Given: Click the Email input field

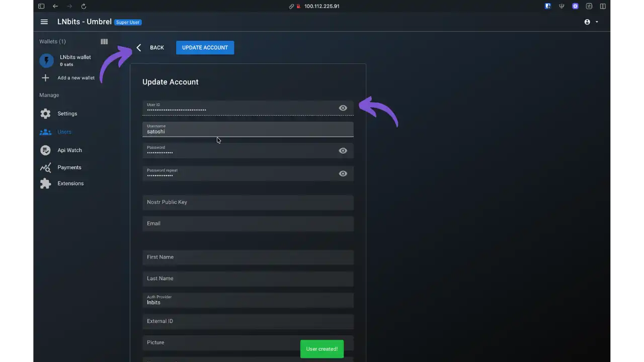Looking at the screenshot, I should (x=248, y=224).
